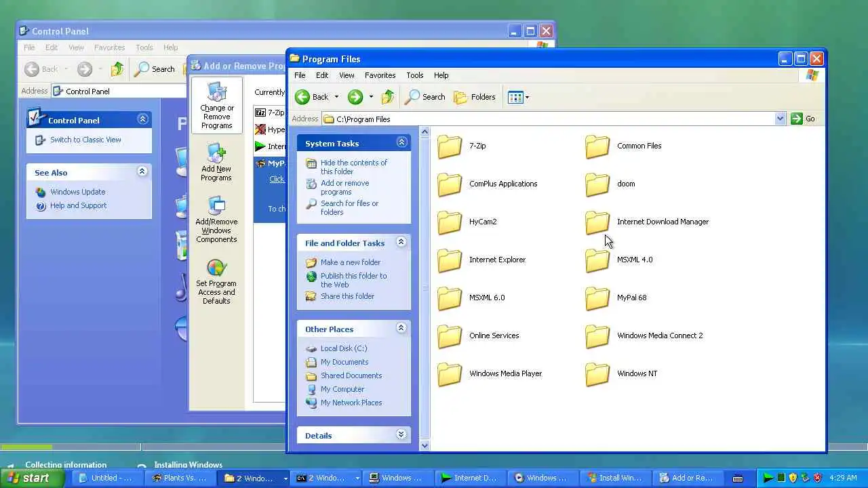Expand the address bar dropdown in Program Files
868x488 pixels.
[780, 119]
